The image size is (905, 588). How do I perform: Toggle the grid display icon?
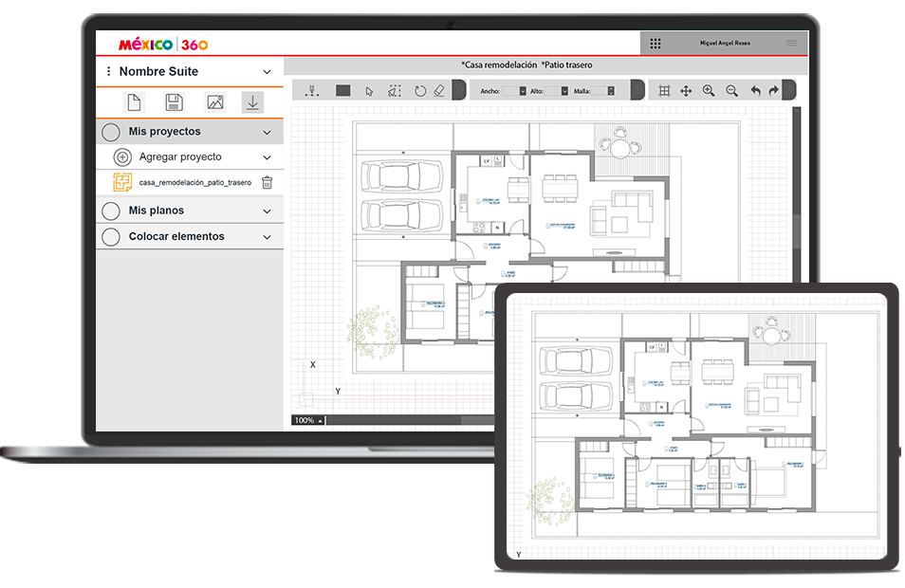tap(664, 91)
